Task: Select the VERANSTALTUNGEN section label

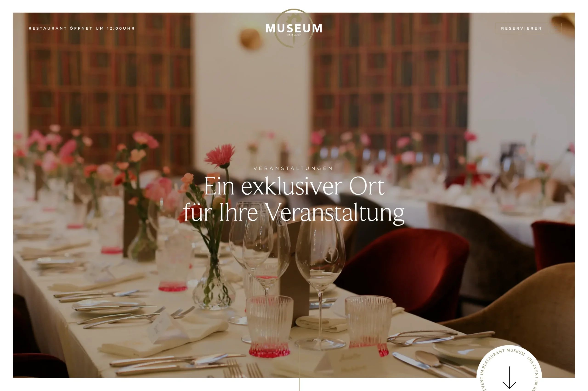Action: click(293, 168)
